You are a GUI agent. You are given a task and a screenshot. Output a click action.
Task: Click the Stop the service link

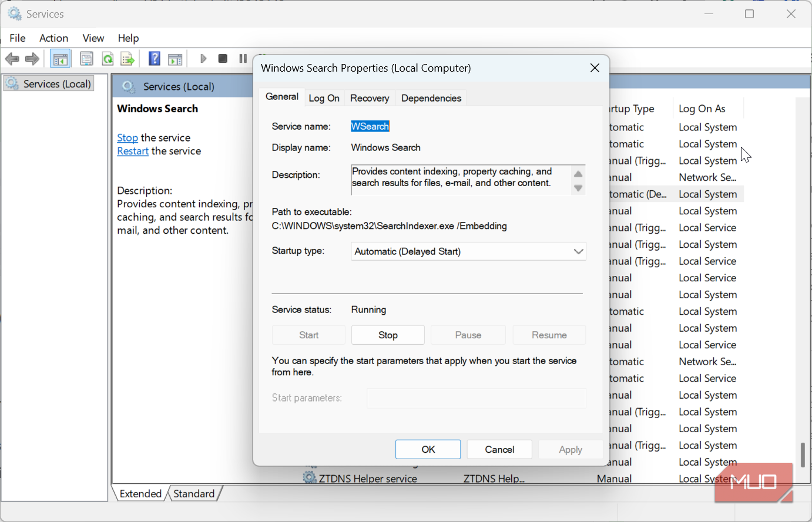pyautogui.click(x=127, y=138)
